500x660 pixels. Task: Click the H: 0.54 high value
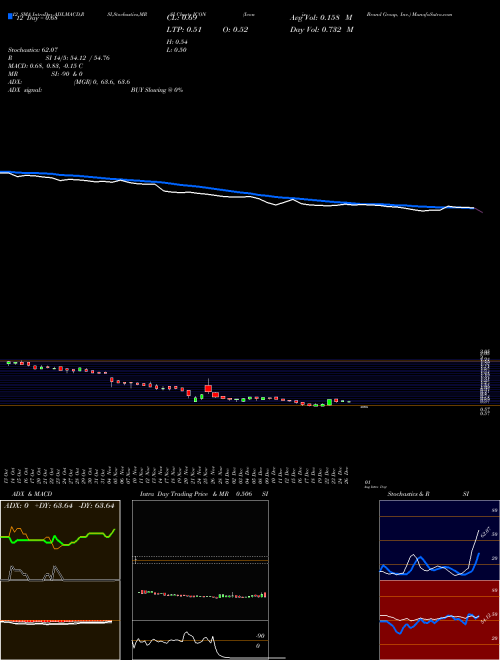177,42
